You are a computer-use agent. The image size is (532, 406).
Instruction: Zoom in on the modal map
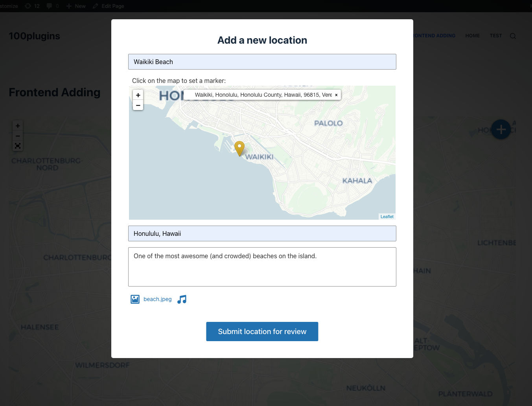[x=138, y=95]
